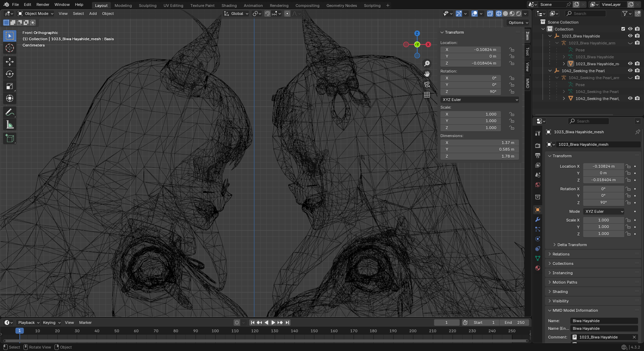Toggle X-Ray in the viewport header

(x=490, y=14)
